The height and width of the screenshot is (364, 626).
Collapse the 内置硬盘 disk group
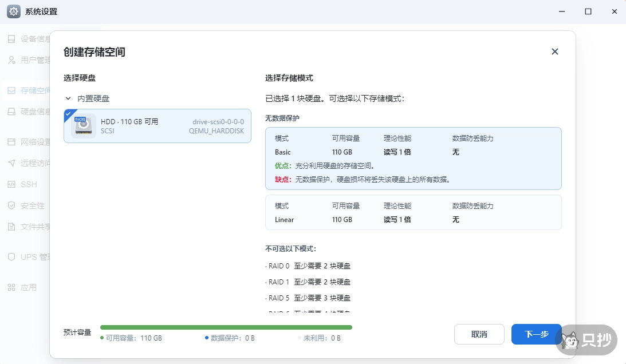point(69,98)
